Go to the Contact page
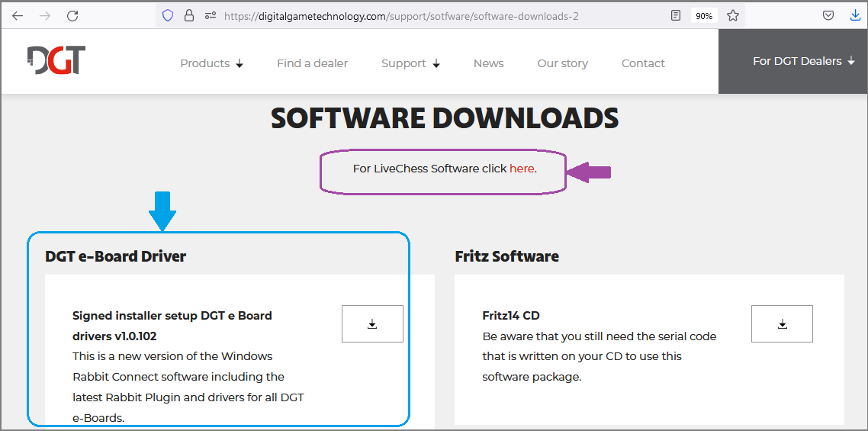The image size is (868, 431). (643, 64)
